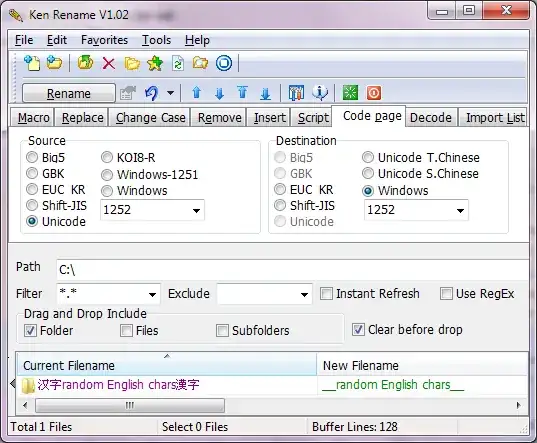Select Source GBK radio button
Screen dimensions: 537x443
[x=32, y=173]
